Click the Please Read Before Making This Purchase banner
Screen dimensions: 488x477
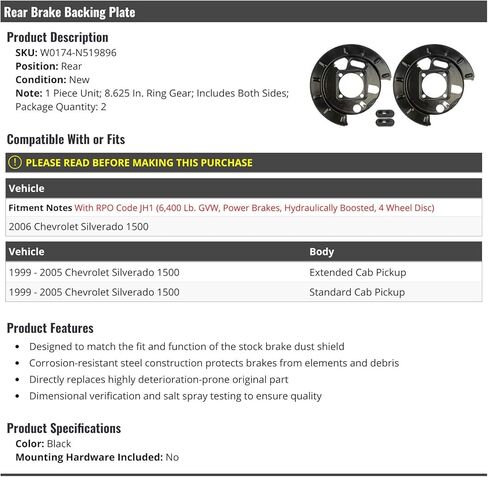(x=244, y=163)
